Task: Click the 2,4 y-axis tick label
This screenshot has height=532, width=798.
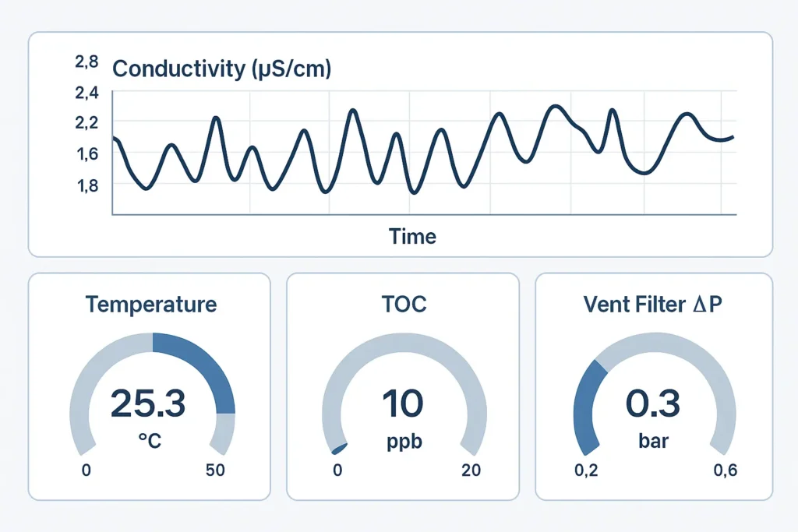Action: (x=87, y=93)
